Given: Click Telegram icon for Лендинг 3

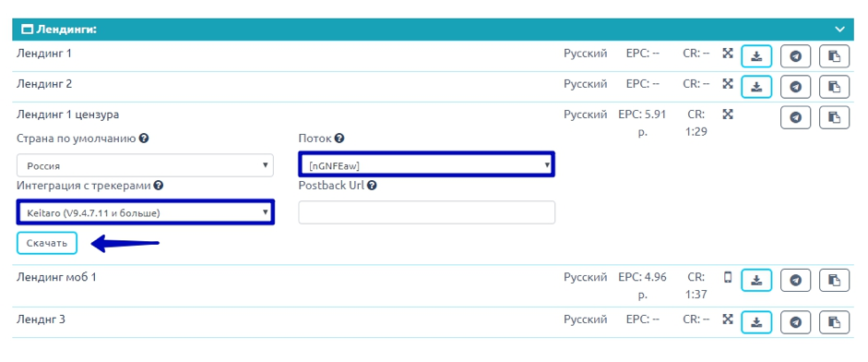Looking at the screenshot, I should [795, 322].
